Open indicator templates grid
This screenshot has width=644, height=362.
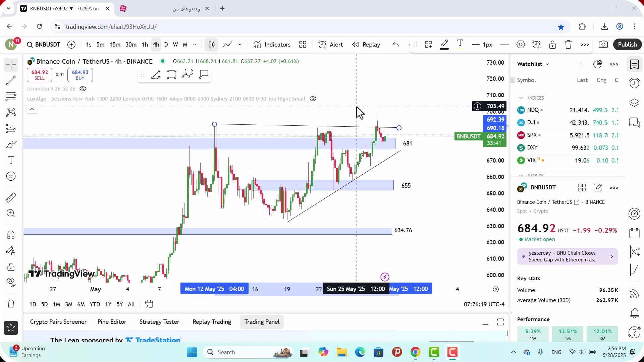coord(303,45)
